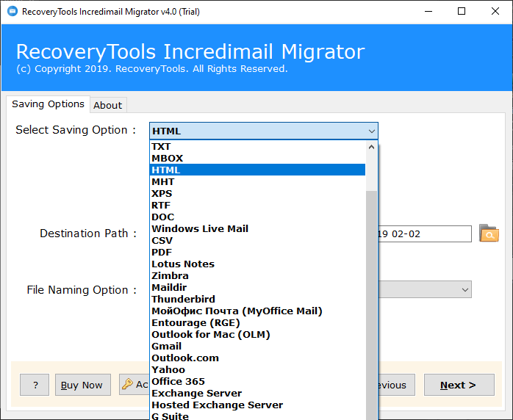Choose МойОфис Почта (MyOffice Mail)

(257, 311)
